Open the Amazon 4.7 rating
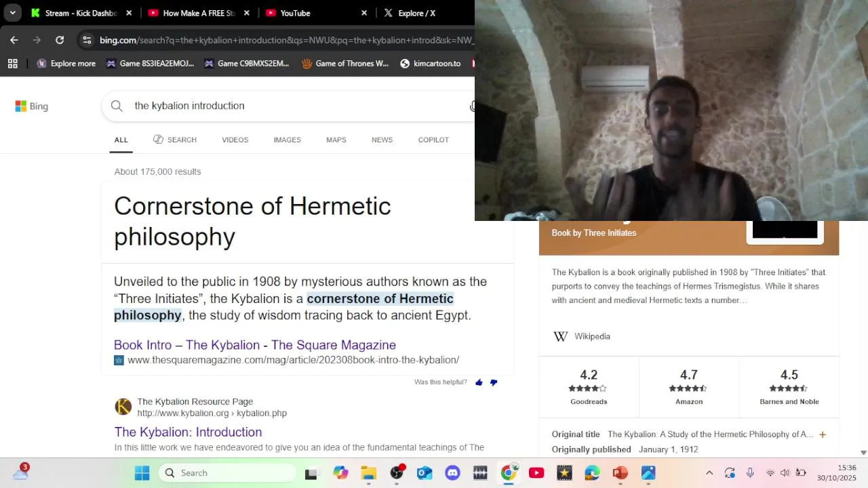868x488 pixels. point(689,387)
